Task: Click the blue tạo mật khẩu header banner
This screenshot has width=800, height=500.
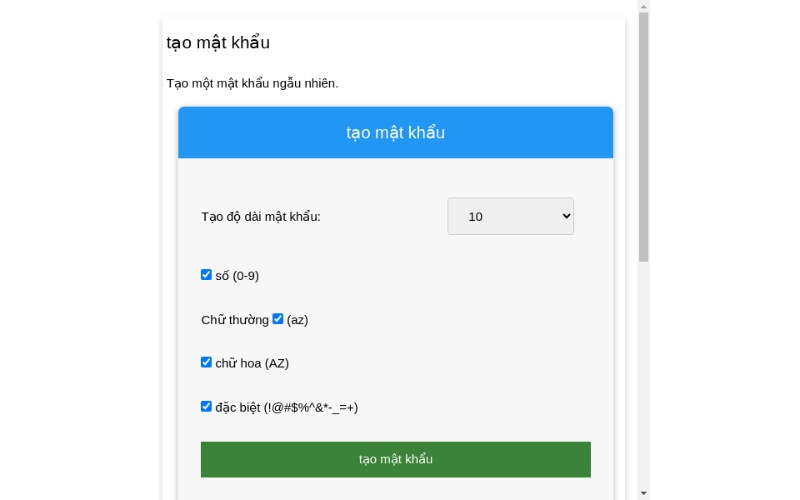Action: (395, 133)
